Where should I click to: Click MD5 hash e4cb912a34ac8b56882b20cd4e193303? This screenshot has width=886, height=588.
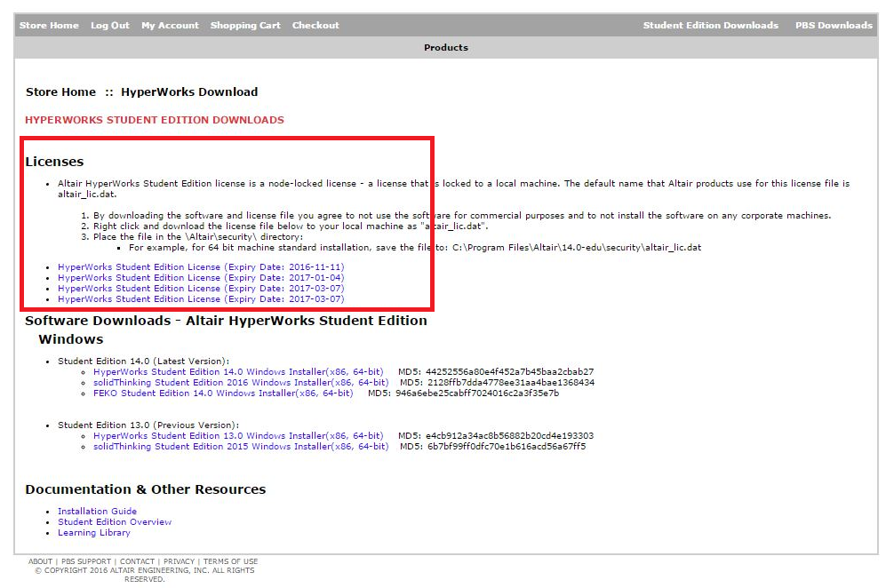coord(510,435)
